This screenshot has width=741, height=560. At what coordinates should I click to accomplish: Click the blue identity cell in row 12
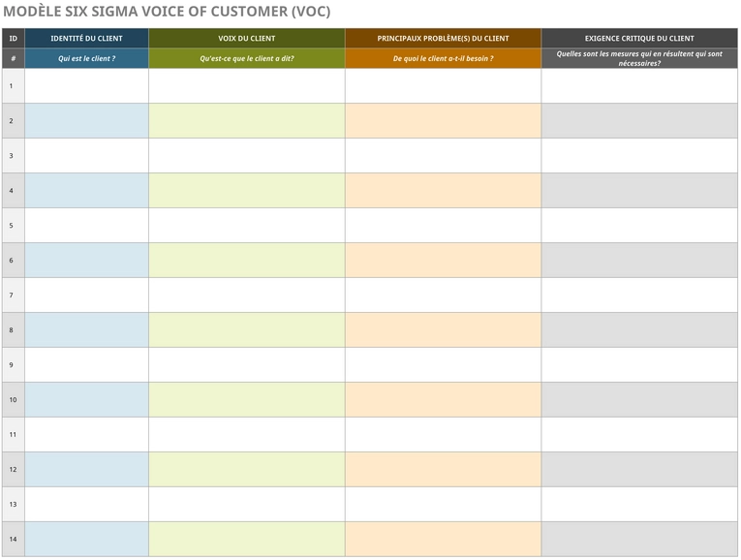click(x=86, y=469)
